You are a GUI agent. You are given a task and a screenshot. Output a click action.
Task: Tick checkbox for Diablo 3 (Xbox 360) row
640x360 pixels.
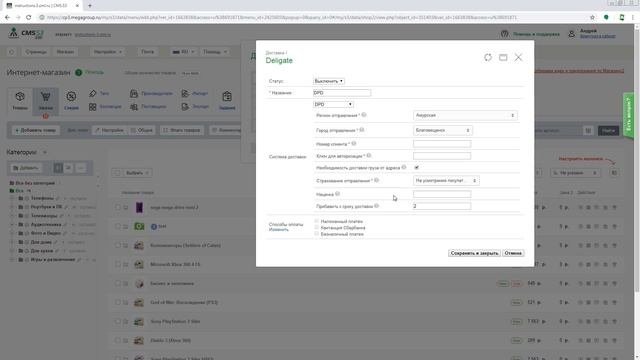pyautogui.click(x=118, y=340)
